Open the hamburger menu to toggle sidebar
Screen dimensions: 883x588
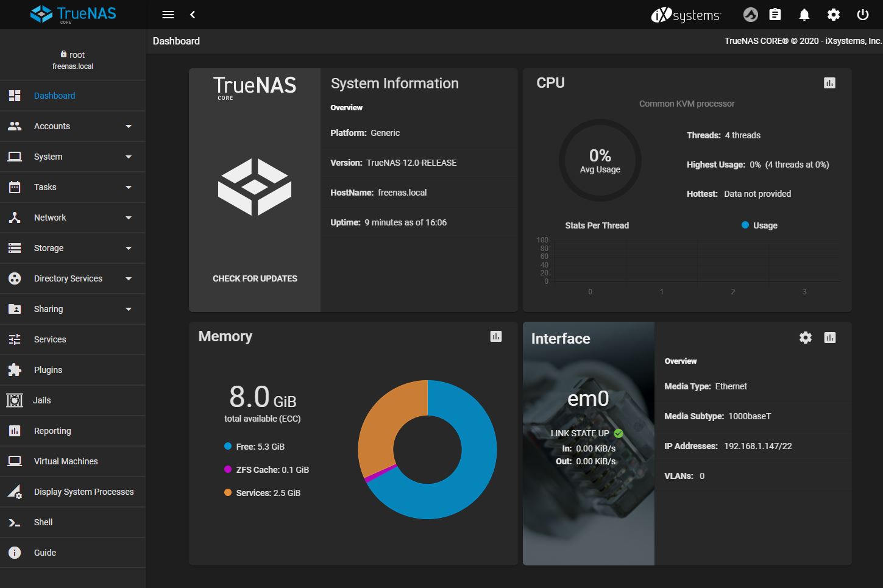[168, 15]
